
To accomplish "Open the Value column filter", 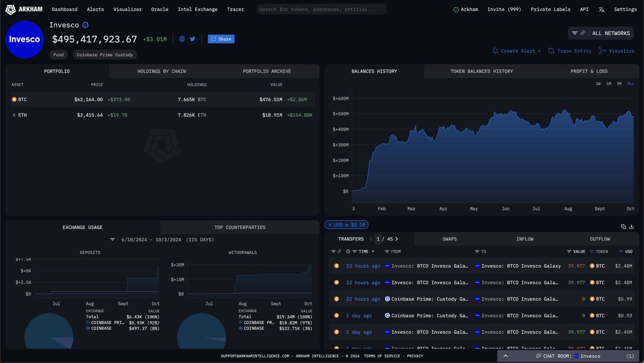I will click(569, 251).
